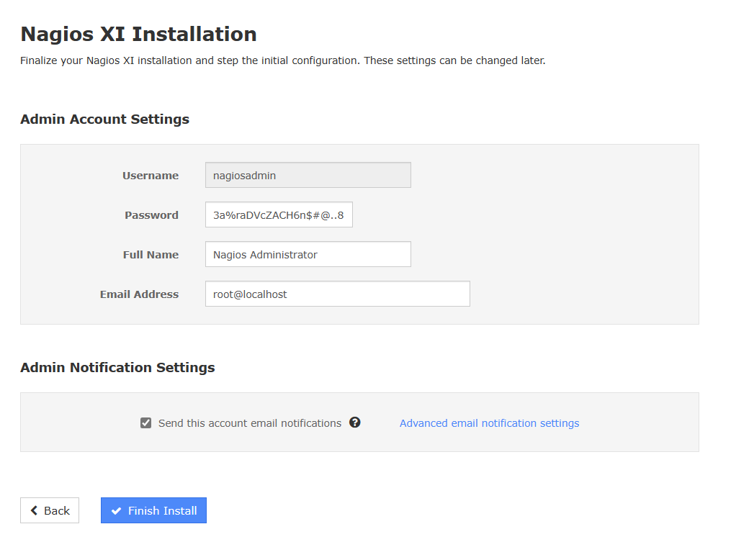The height and width of the screenshot is (560, 731).
Task: Click the Password label text
Action: [151, 215]
